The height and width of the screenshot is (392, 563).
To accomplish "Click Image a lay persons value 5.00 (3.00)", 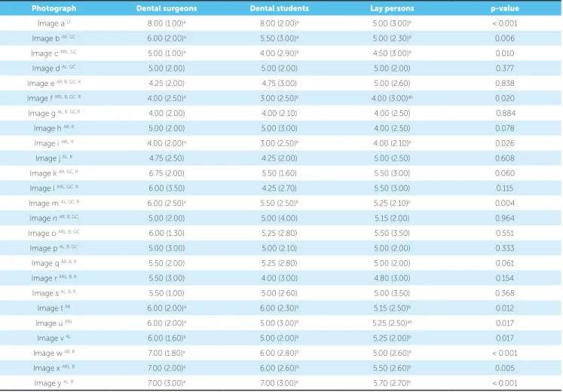I will [392, 23].
